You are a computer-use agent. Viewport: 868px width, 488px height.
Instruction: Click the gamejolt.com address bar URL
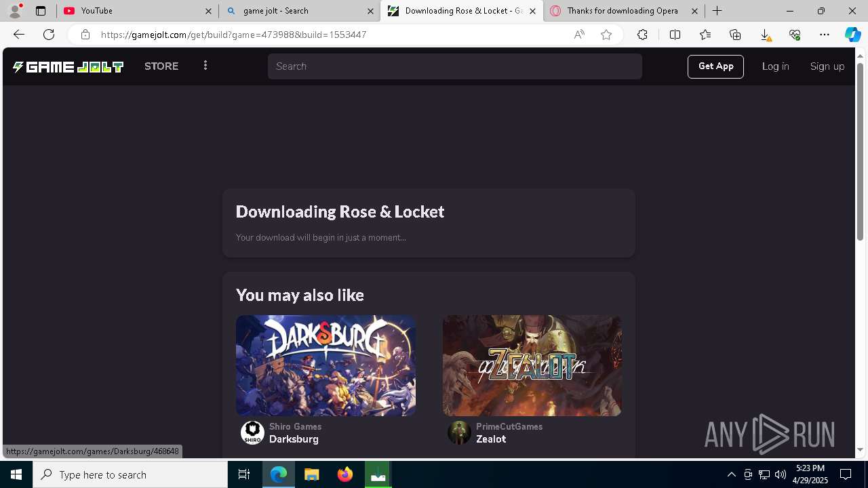point(233,35)
